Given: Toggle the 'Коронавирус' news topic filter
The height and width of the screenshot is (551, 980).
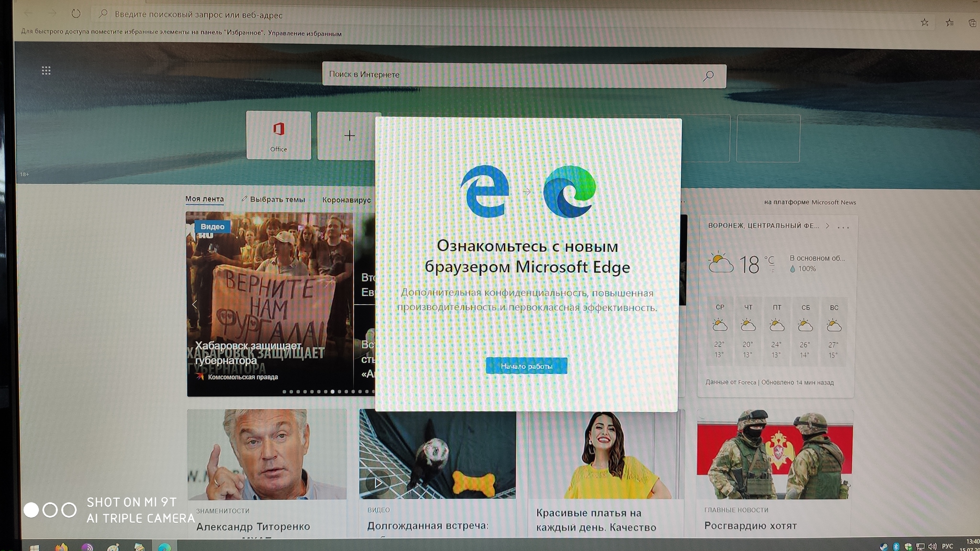Looking at the screenshot, I should 346,199.
